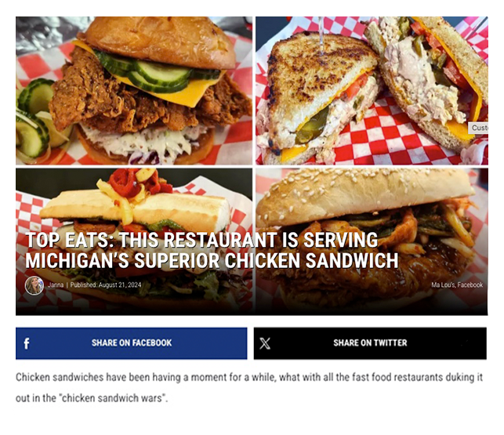Click the "Share on Twitter" text
504x435 pixels.
pyautogui.click(x=370, y=343)
